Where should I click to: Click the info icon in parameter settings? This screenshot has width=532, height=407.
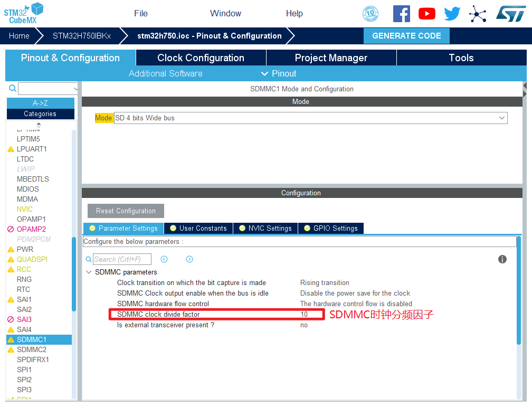(x=502, y=259)
